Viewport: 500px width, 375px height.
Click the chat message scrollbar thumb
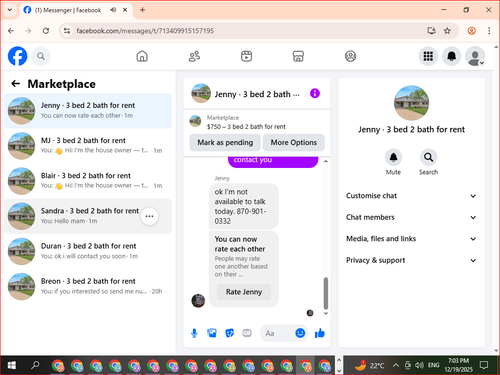[326, 293]
